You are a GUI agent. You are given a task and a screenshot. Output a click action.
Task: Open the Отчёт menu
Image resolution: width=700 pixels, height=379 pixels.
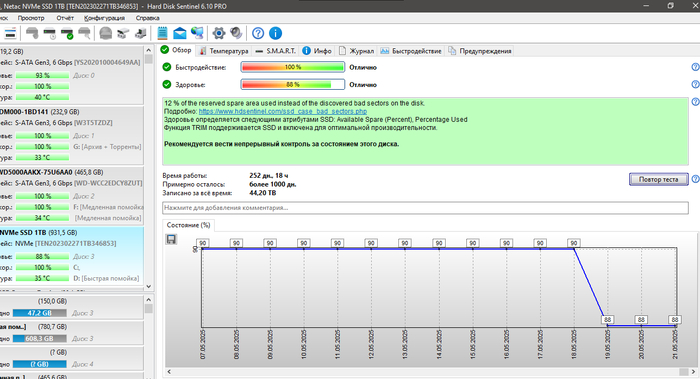tap(65, 18)
